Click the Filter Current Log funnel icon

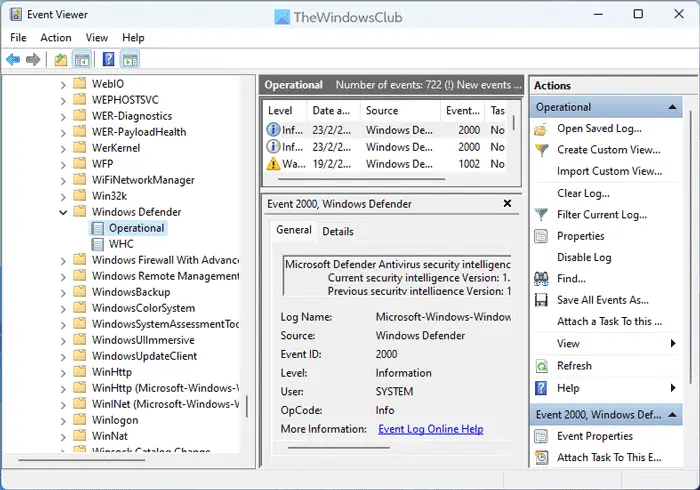click(x=541, y=215)
